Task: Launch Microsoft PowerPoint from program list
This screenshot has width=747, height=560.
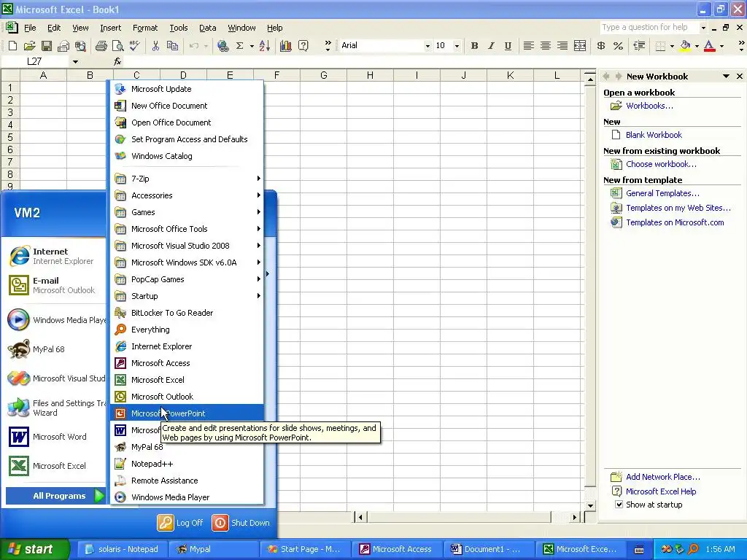Action: 187,413
